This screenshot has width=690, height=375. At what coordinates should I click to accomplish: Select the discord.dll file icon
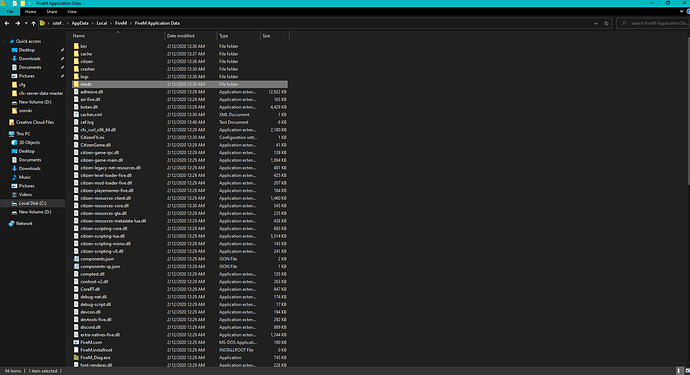point(76,327)
